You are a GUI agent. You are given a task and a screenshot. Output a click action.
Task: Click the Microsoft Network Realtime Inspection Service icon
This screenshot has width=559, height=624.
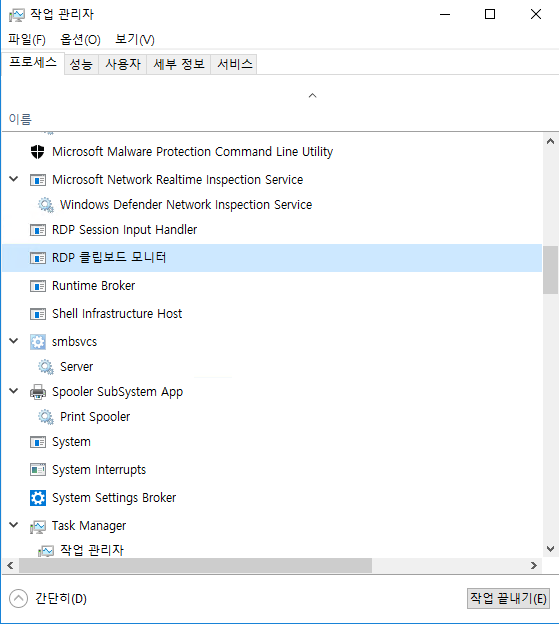[x=38, y=180]
